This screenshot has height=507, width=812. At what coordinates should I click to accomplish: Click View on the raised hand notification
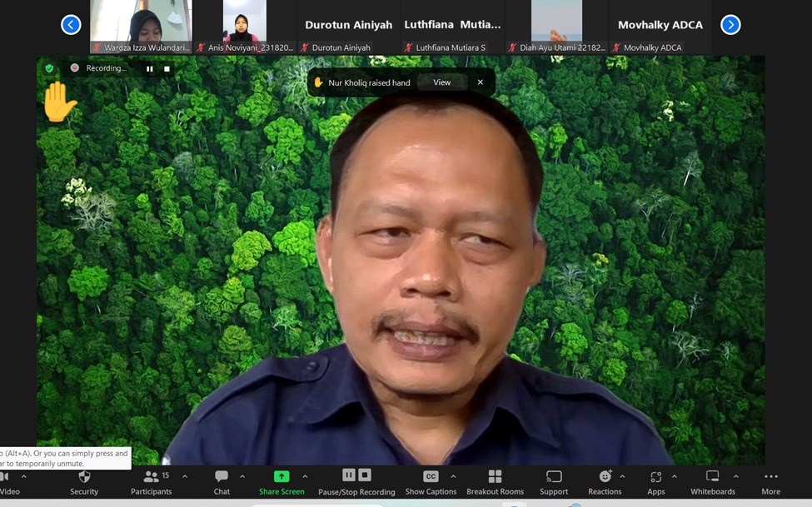pos(441,82)
